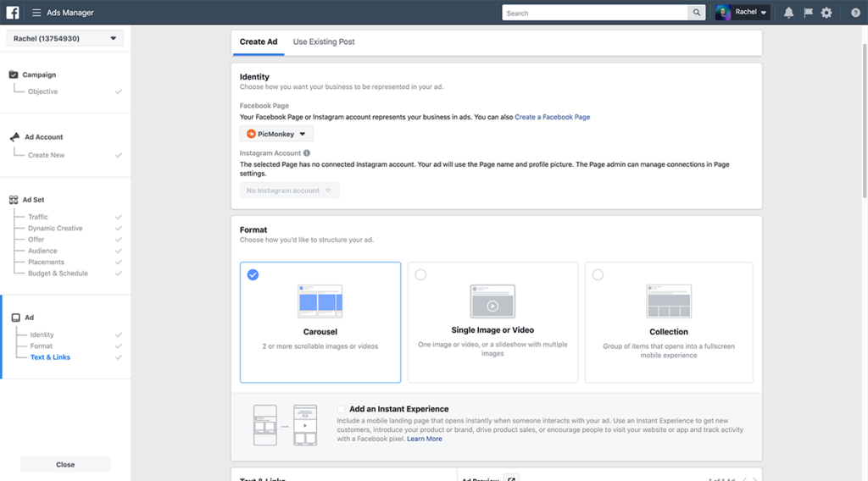Open the Rachel profile menu in top bar
Screen dimensions: 868x481
coord(743,13)
